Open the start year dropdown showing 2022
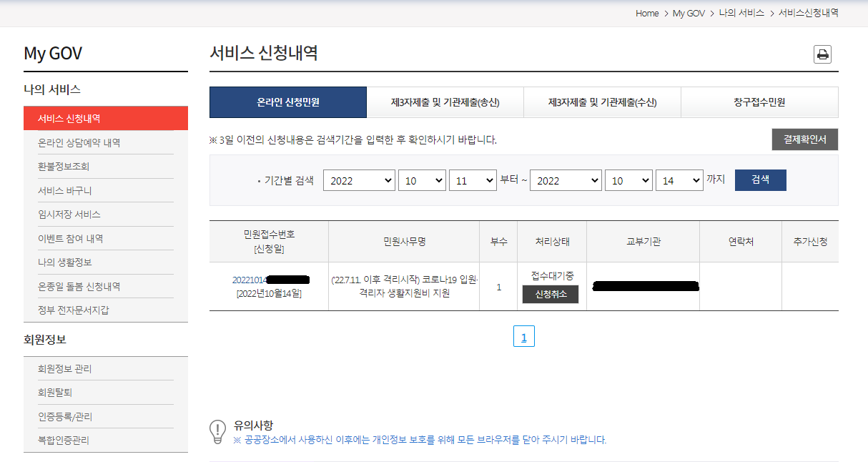Image resolution: width=868 pixels, height=462 pixels. coord(359,180)
